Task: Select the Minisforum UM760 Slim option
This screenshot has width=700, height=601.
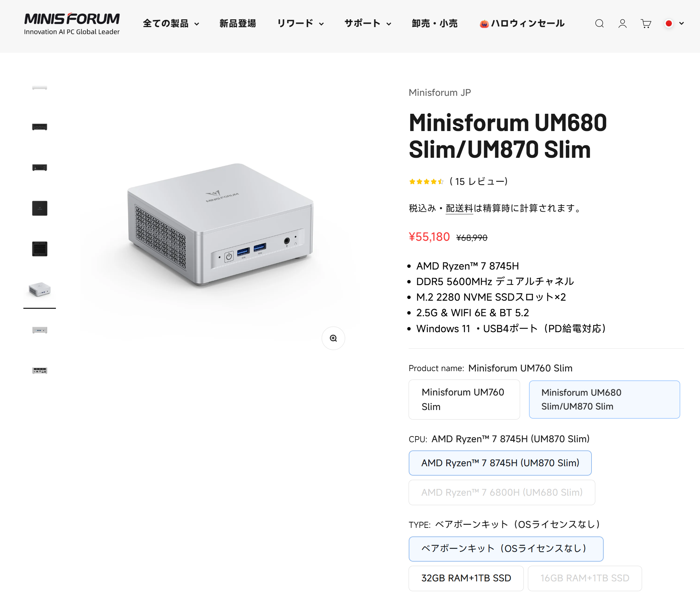Action: click(464, 399)
